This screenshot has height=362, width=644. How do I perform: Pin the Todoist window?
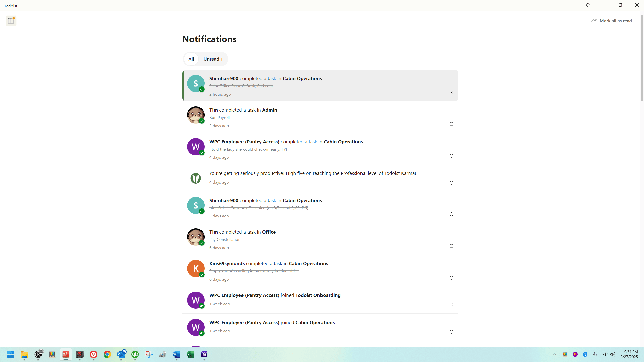(x=587, y=5)
